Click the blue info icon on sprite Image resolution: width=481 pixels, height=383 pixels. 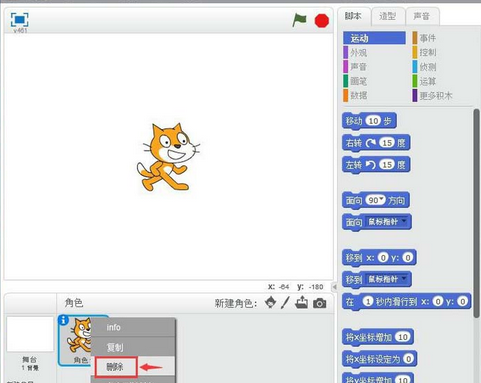pos(63,320)
